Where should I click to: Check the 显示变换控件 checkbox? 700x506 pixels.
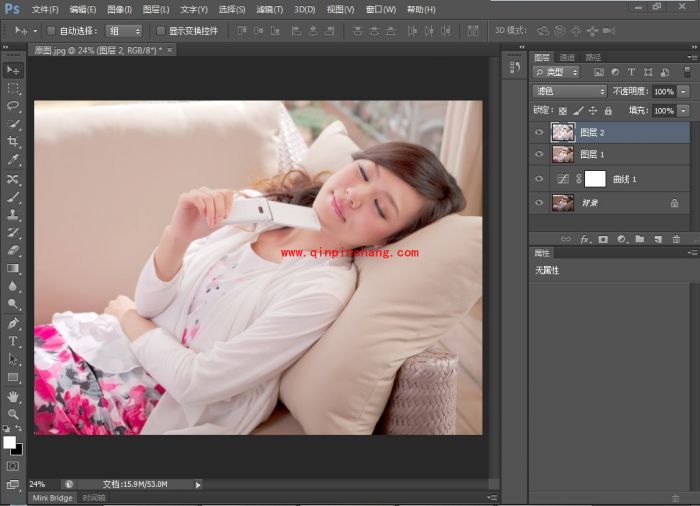coord(161,31)
